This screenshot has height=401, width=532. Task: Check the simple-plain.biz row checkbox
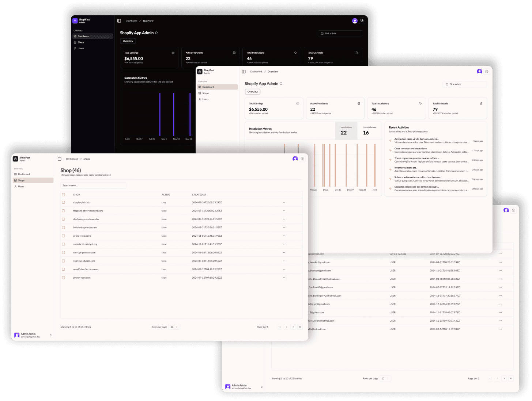tap(64, 202)
